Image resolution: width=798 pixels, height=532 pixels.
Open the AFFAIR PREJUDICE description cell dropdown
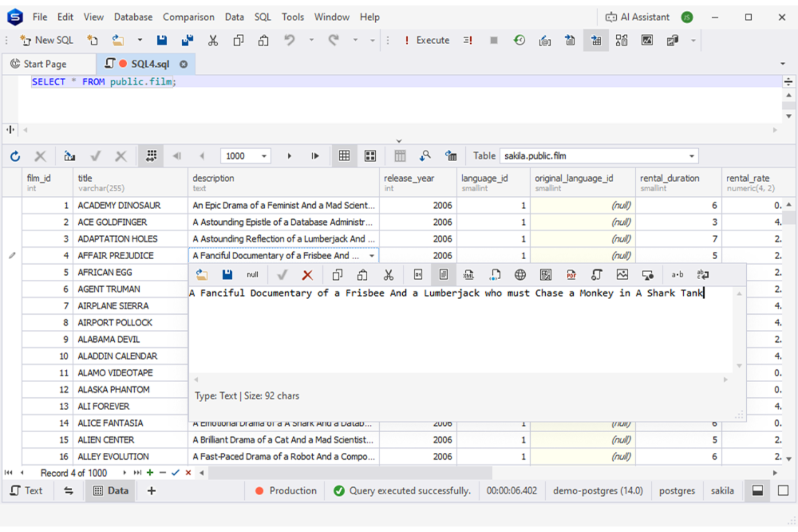(x=371, y=255)
